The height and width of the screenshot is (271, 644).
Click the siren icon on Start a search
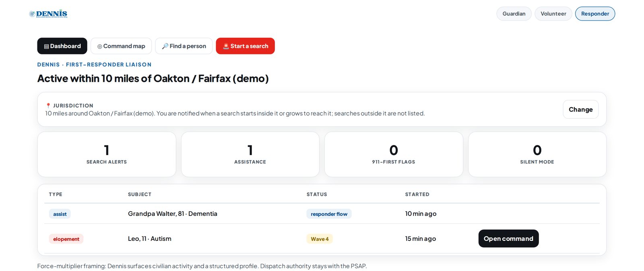click(x=226, y=46)
